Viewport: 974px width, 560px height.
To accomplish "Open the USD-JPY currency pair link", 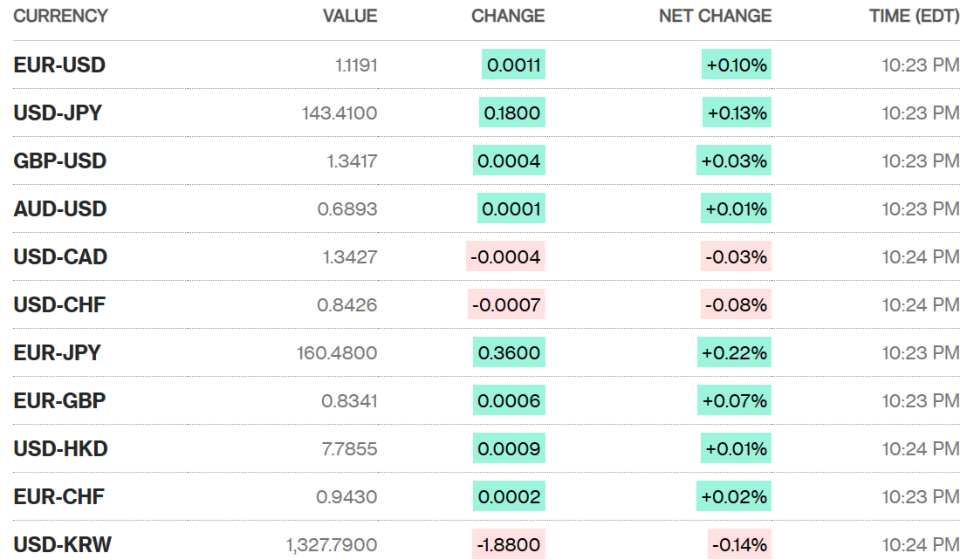I will click(x=58, y=113).
